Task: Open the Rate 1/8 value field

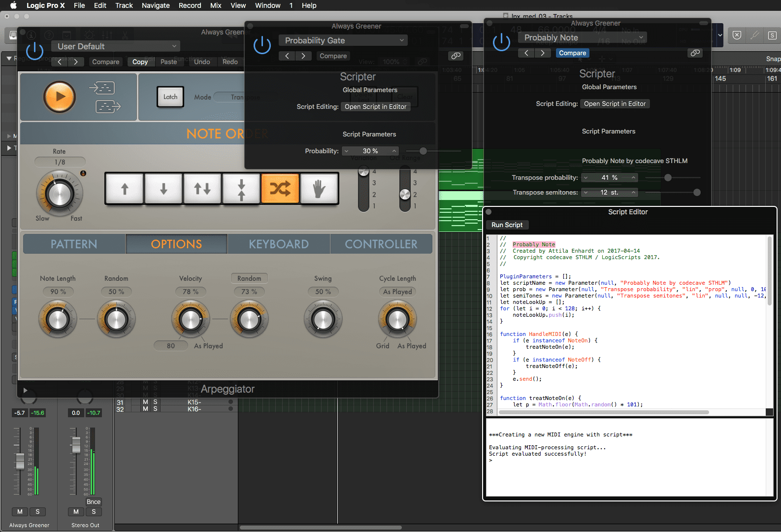Action: 60,162
